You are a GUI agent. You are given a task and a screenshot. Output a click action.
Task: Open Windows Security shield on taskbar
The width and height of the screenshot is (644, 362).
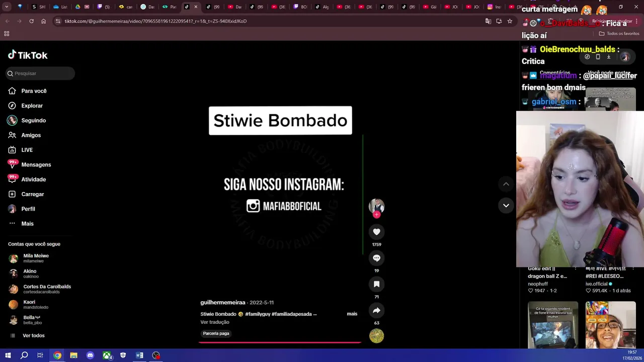pos(123,355)
